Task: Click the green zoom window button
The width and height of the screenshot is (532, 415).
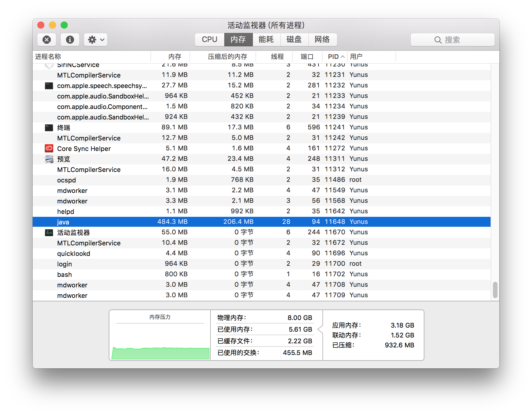Action: pos(64,25)
